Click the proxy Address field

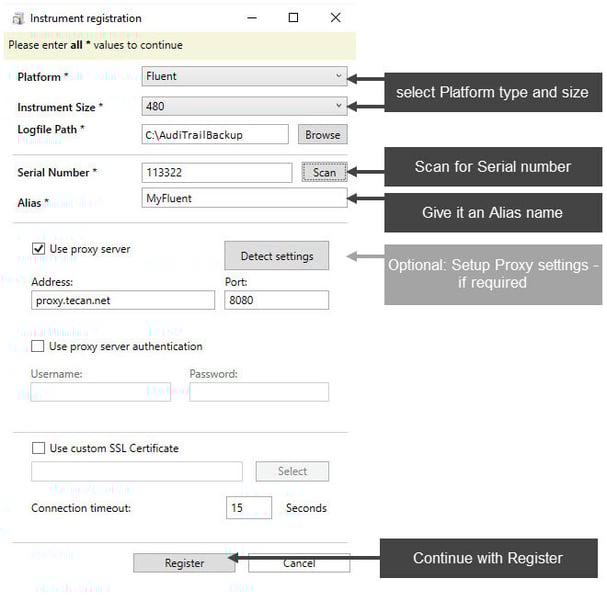click(x=123, y=300)
